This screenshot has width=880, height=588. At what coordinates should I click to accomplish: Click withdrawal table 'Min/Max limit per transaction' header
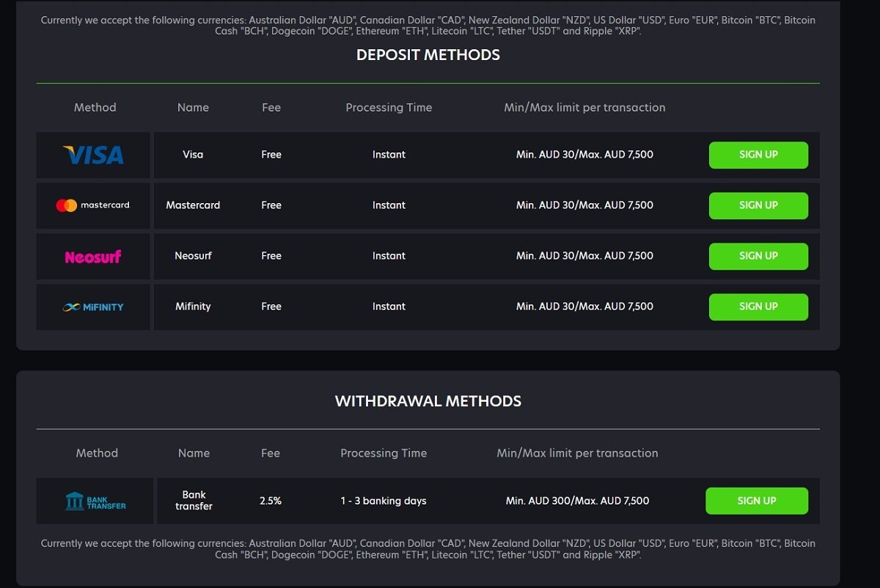tap(577, 453)
